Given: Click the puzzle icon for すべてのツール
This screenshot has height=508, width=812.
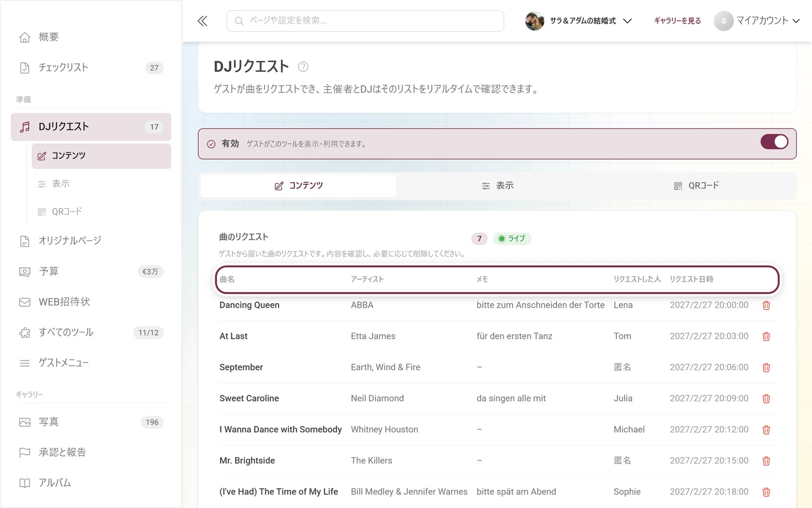Looking at the screenshot, I should 25,332.
